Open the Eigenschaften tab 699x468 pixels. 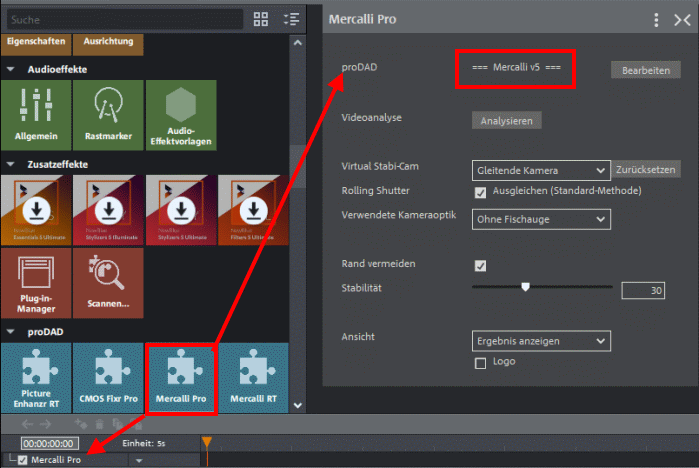click(x=36, y=44)
